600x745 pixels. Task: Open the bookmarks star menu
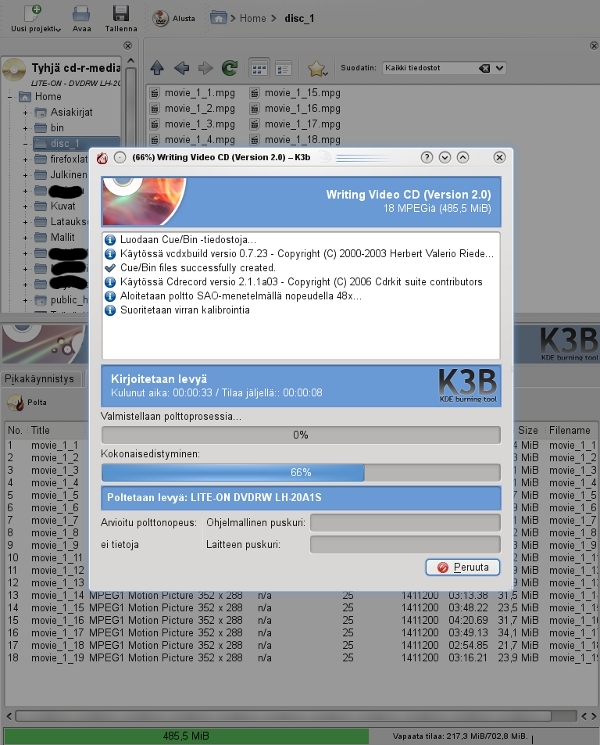317,69
